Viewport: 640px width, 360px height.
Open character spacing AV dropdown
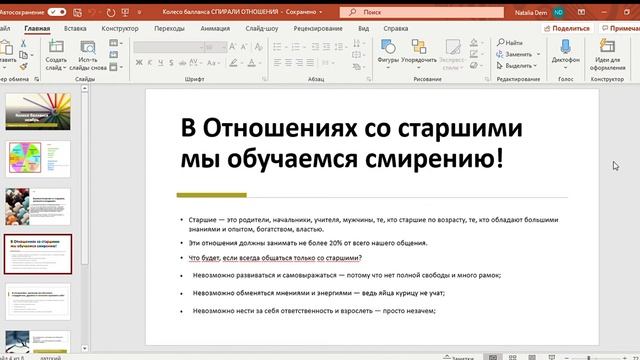coord(195,63)
